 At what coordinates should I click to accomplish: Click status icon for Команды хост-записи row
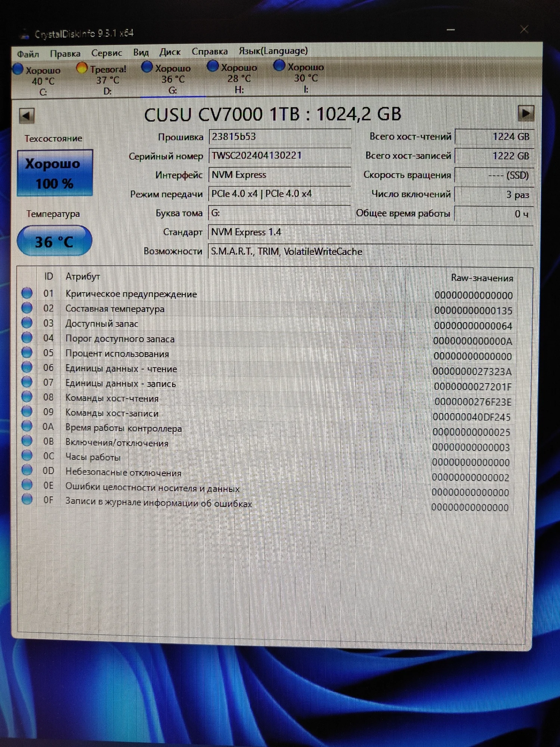[27, 412]
